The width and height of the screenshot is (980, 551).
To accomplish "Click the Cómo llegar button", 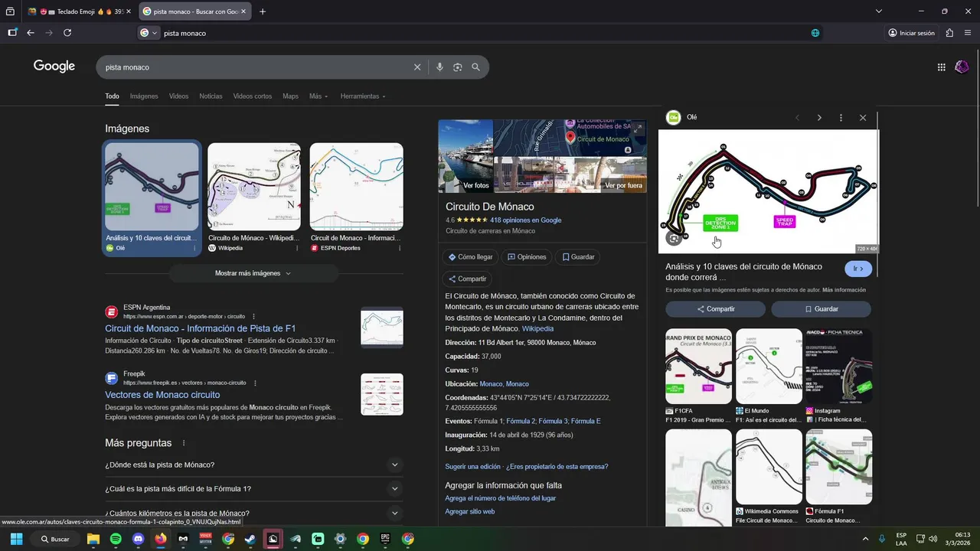I will (x=470, y=257).
